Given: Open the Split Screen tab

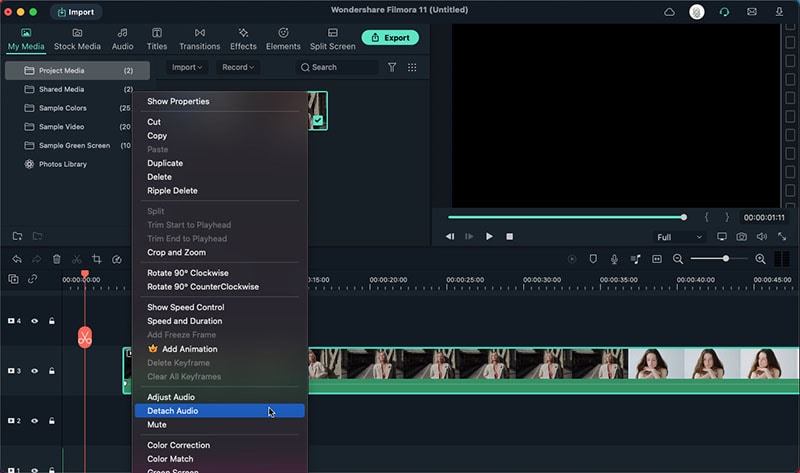Looking at the screenshot, I should point(333,39).
